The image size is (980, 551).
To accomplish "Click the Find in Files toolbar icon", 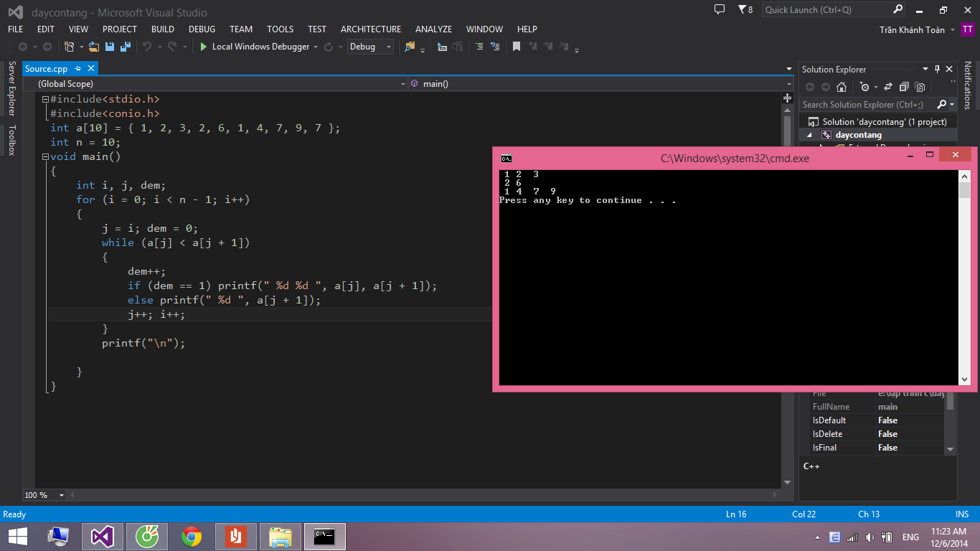I will (410, 47).
